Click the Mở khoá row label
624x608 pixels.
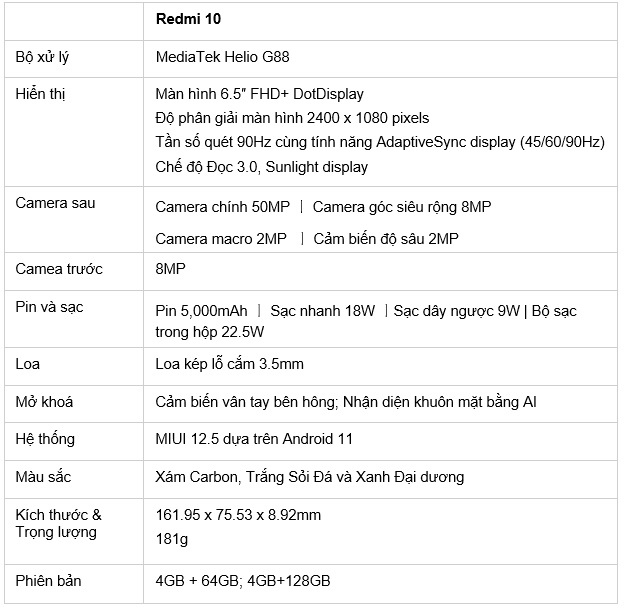(x=45, y=401)
